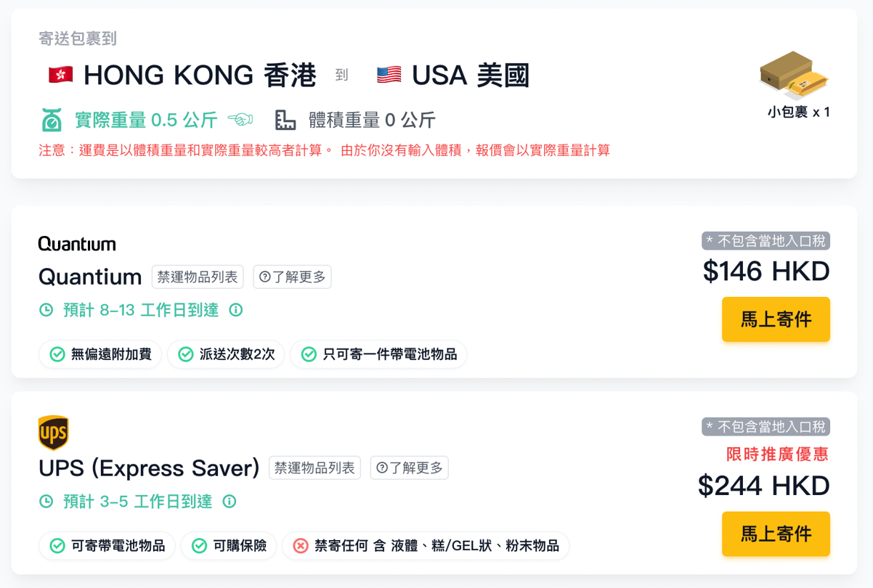Open Quantium's 禁運物品列表 prohibited items list
The width and height of the screenshot is (873, 588).
coord(198,277)
